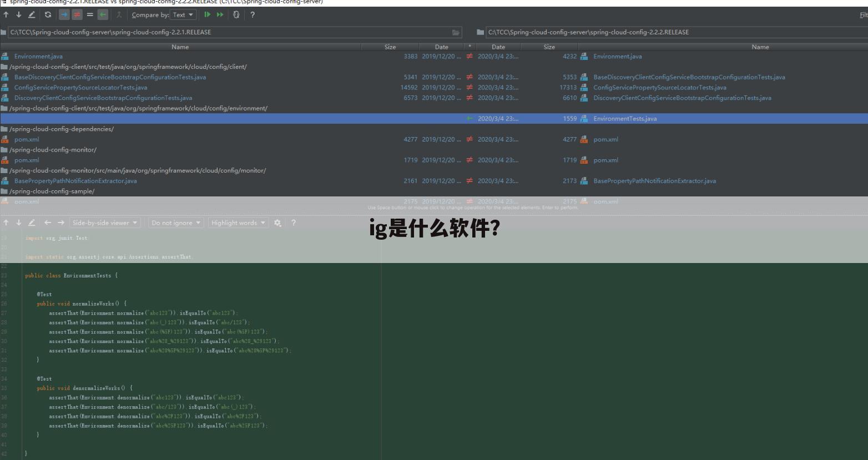Select right BasePropertyPathNotificationExtractor.java
This screenshot has height=460, width=868.
[x=654, y=181]
